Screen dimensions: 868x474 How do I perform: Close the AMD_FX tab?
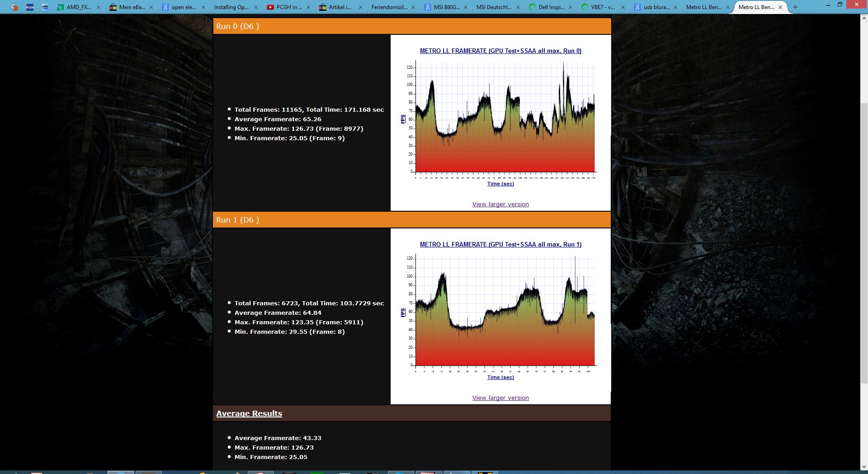point(99,7)
